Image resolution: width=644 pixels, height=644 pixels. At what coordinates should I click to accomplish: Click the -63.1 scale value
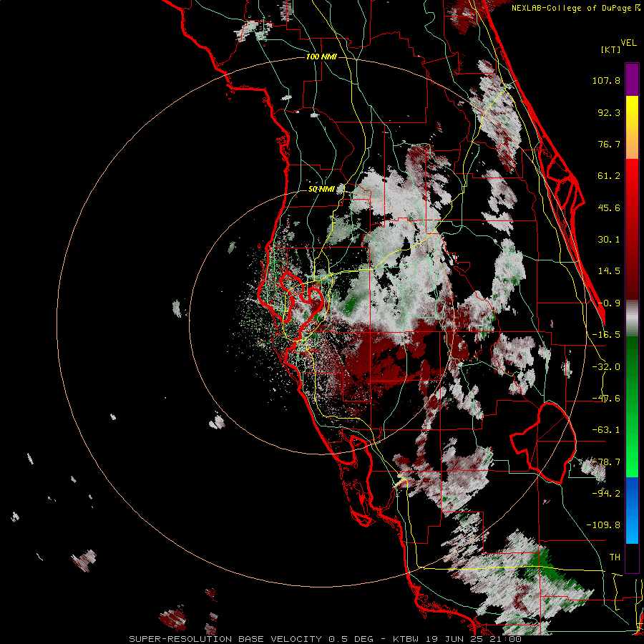tap(606, 430)
